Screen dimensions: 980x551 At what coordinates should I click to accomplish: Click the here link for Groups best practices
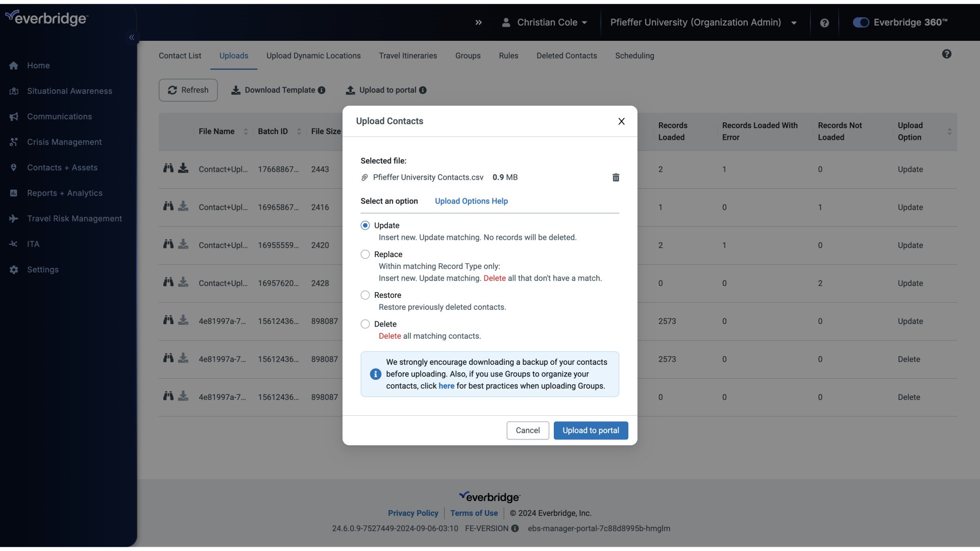[x=446, y=386]
